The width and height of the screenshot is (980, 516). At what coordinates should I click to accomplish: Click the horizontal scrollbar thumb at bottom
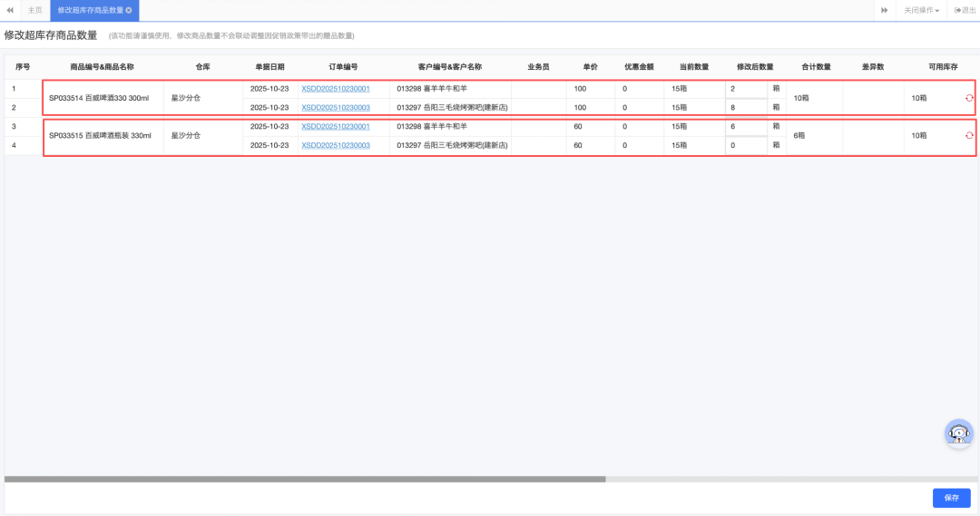click(x=305, y=479)
